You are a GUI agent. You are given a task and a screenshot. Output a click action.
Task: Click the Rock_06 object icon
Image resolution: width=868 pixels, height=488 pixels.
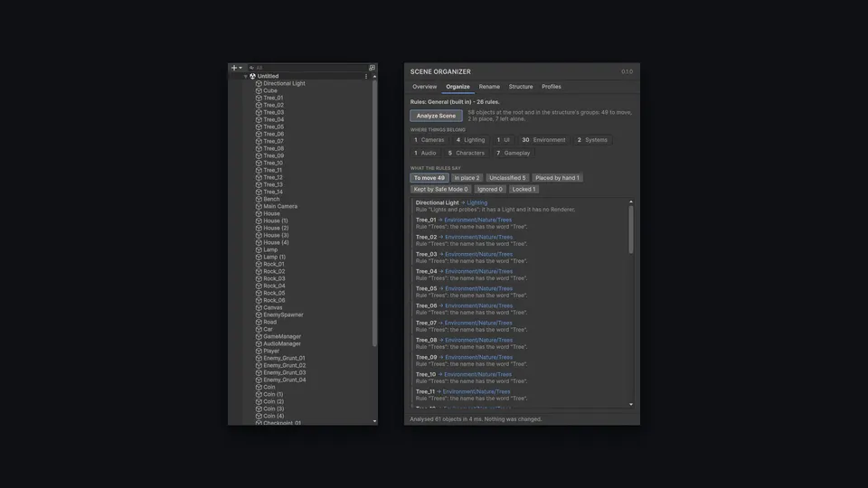pyautogui.click(x=259, y=300)
